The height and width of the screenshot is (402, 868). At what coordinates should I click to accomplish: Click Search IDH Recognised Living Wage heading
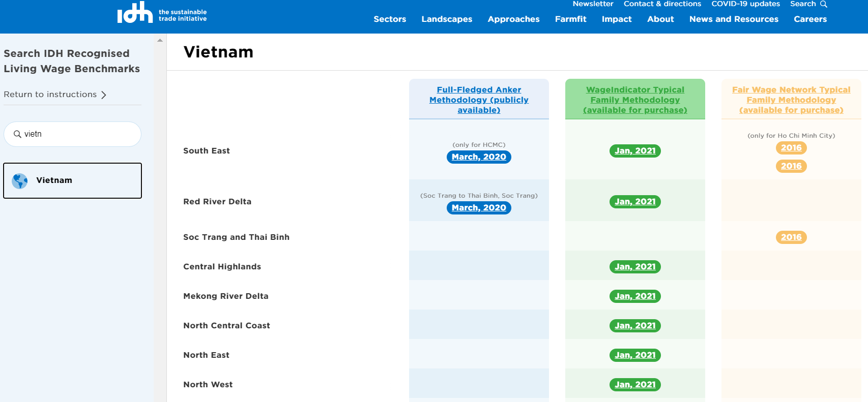point(72,61)
